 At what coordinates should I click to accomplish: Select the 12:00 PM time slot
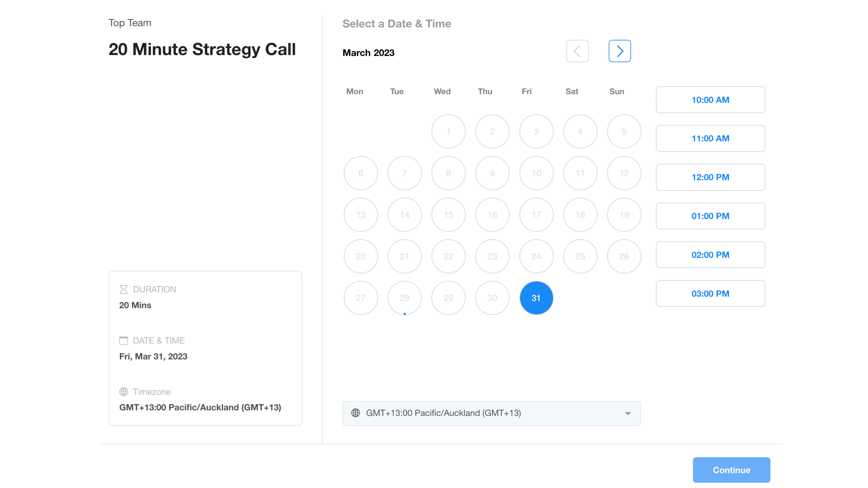click(x=710, y=177)
